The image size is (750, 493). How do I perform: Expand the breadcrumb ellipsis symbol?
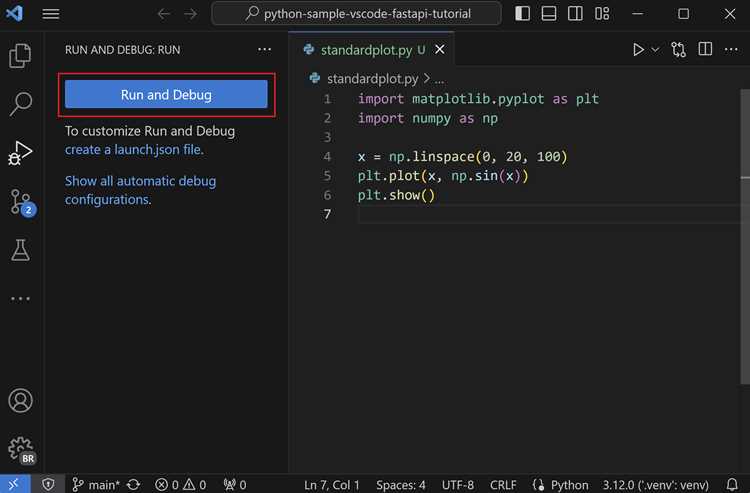(439, 79)
